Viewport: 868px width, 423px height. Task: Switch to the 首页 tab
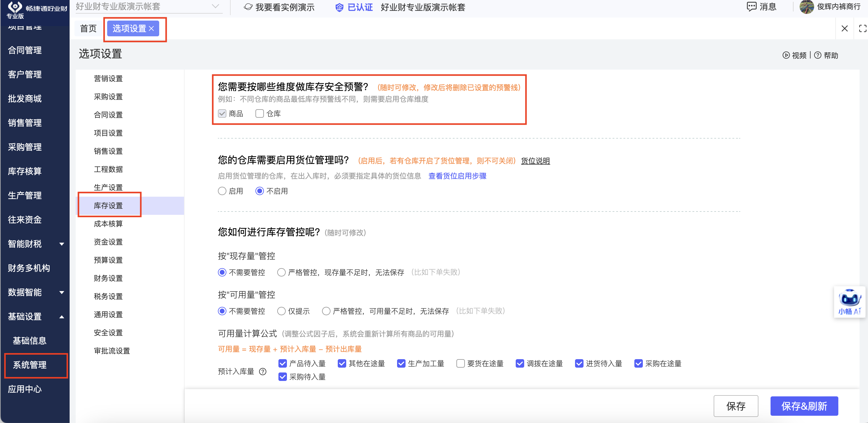point(88,29)
